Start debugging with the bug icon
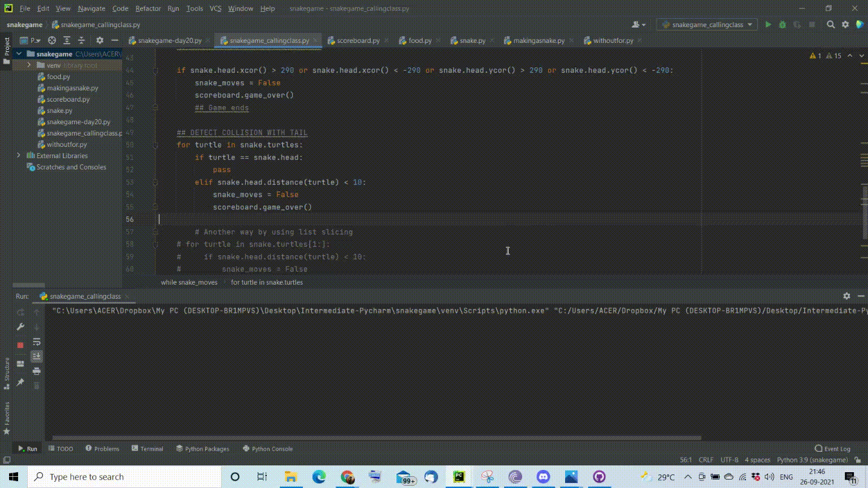Screen dimensions: 868x488 [x=783, y=25]
